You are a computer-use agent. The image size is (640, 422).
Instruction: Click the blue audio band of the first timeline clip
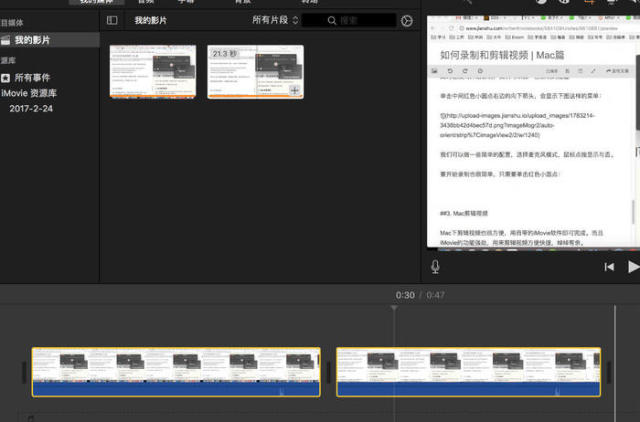pos(176,389)
